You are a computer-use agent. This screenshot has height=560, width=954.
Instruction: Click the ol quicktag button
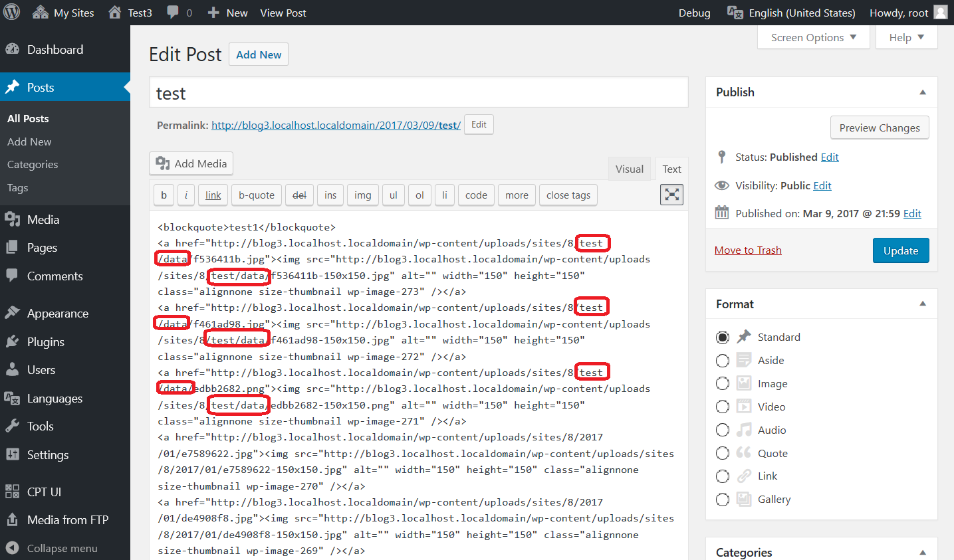point(419,195)
